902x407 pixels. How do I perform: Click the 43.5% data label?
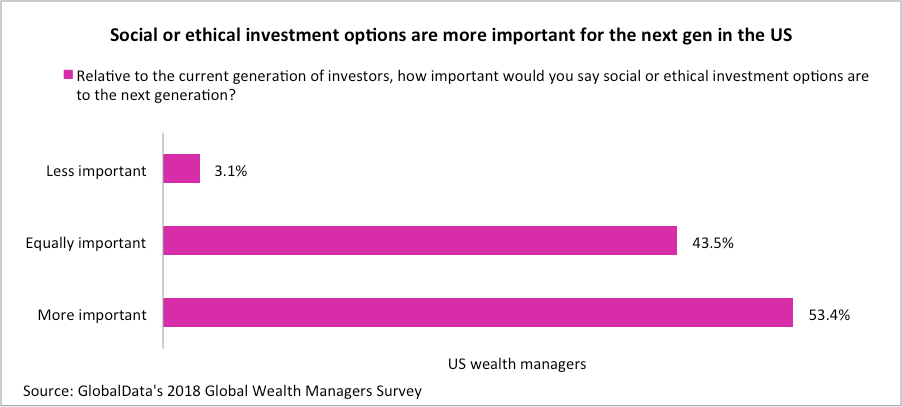(710, 242)
